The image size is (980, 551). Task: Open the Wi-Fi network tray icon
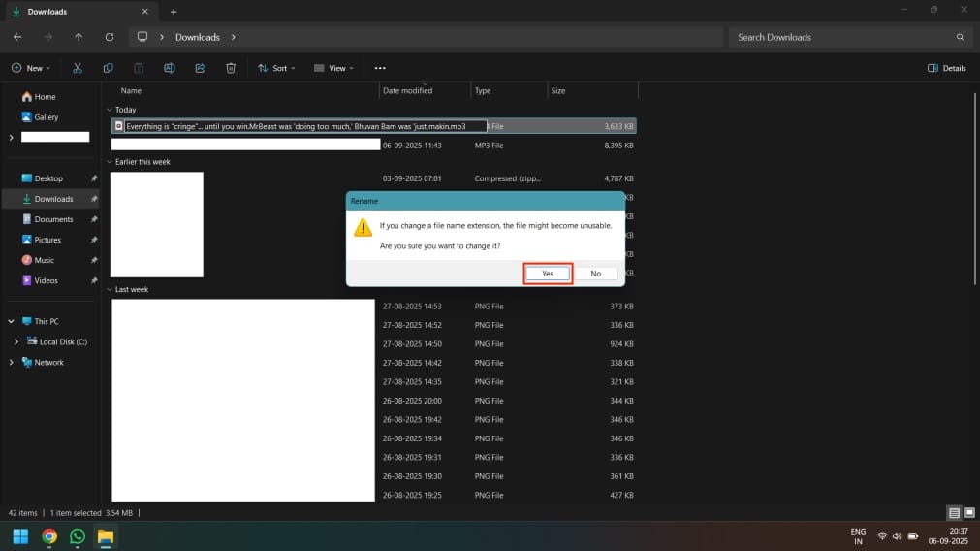coord(882,536)
